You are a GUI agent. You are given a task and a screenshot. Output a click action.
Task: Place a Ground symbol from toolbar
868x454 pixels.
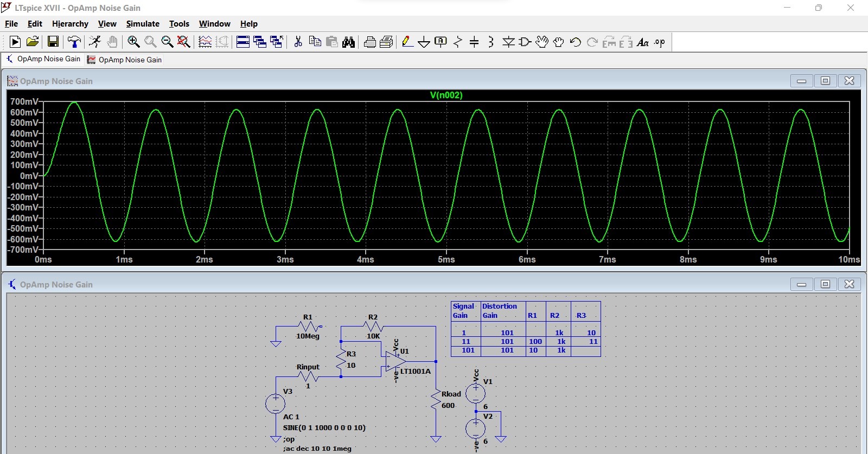tap(424, 42)
